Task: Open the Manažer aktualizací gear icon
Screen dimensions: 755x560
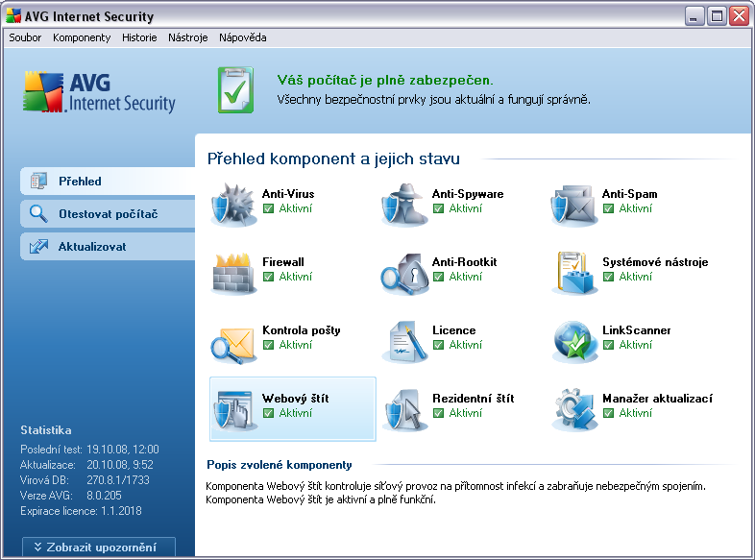Action: pos(574,410)
